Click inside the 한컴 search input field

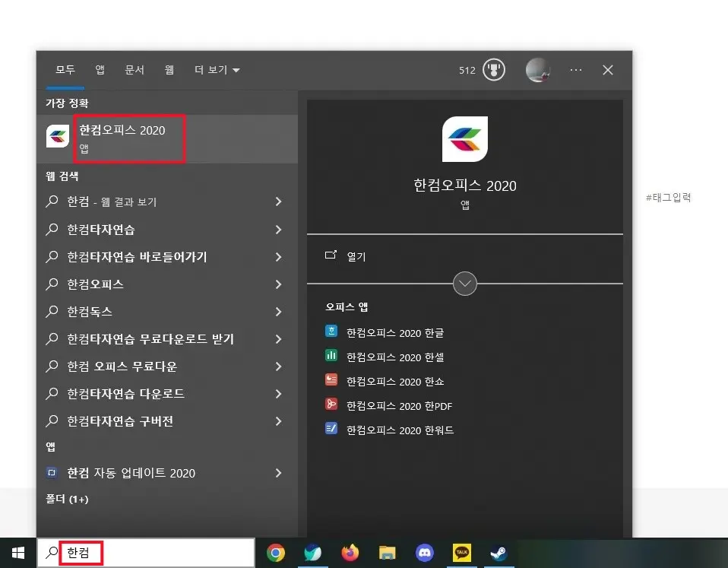click(x=114, y=553)
